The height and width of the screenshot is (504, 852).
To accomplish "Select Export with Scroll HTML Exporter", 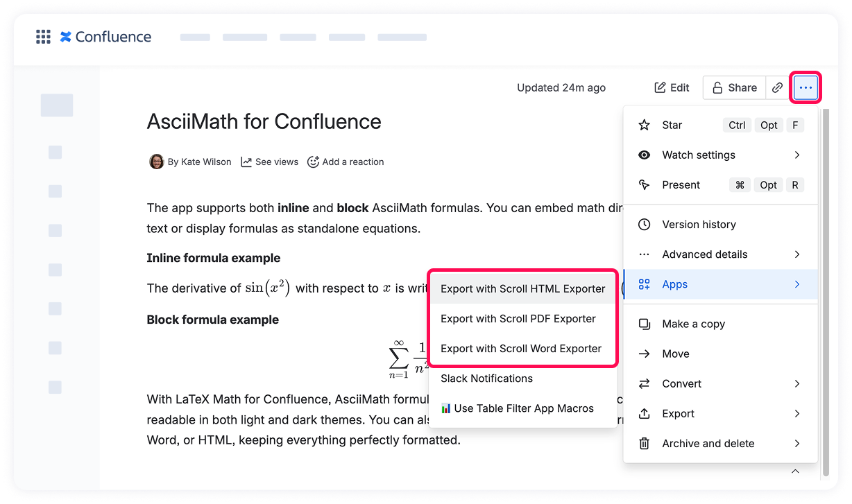I will pos(522,289).
